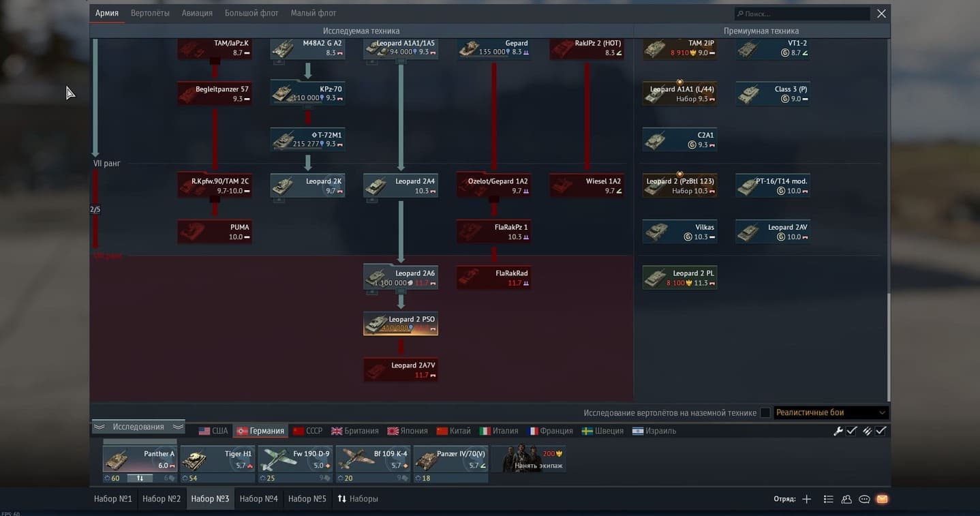Select the Wiesel 1A2 vehicle

tap(587, 186)
